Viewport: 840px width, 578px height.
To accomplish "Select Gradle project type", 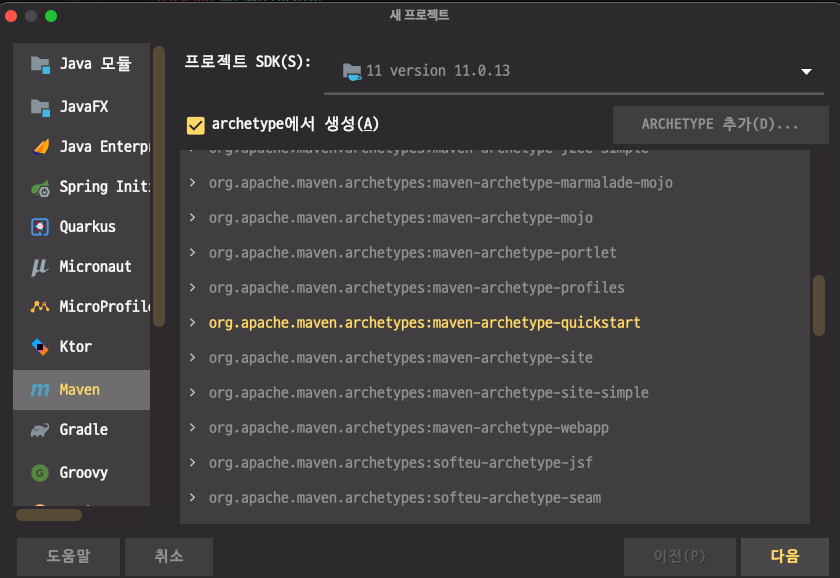I will [x=81, y=430].
